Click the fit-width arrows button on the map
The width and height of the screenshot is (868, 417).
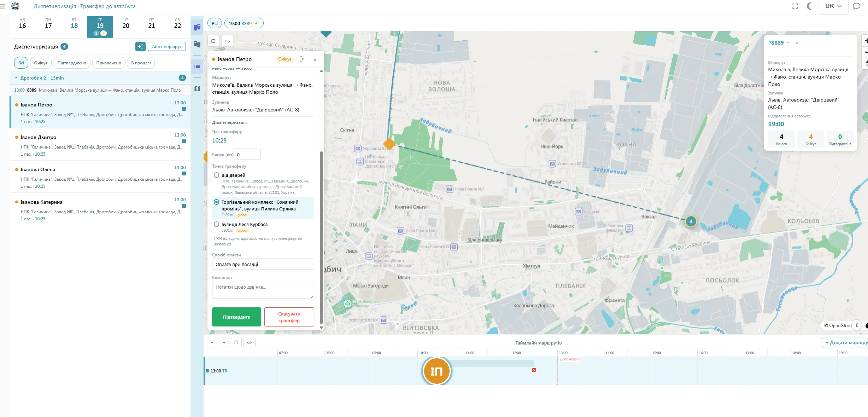(x=227, y=41)
